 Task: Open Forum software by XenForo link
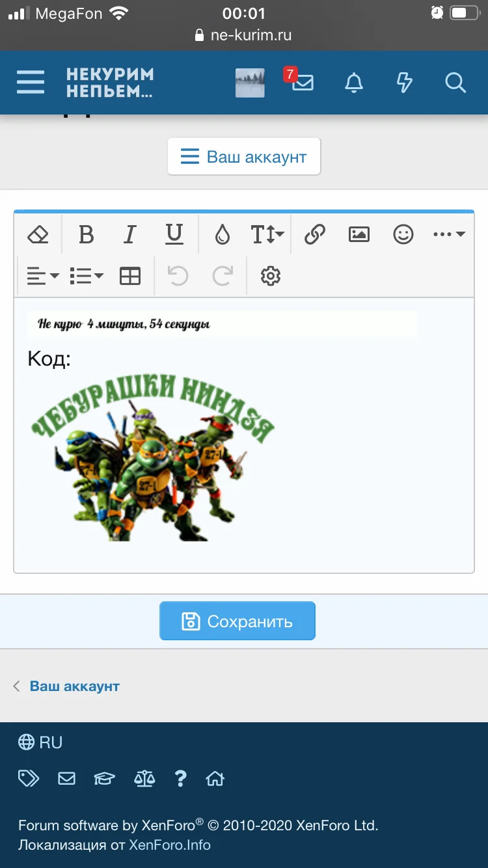click(x=198, y=826)
